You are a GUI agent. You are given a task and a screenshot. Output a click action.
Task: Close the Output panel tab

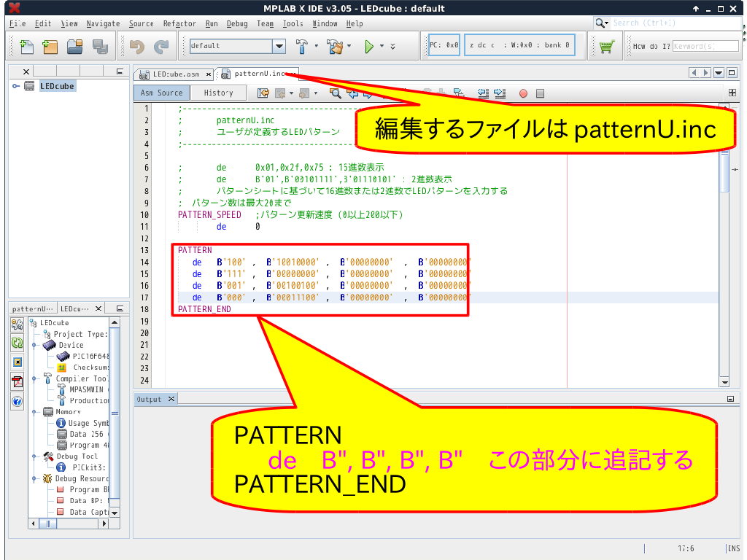pyautogui.click(x=171, y=399)
